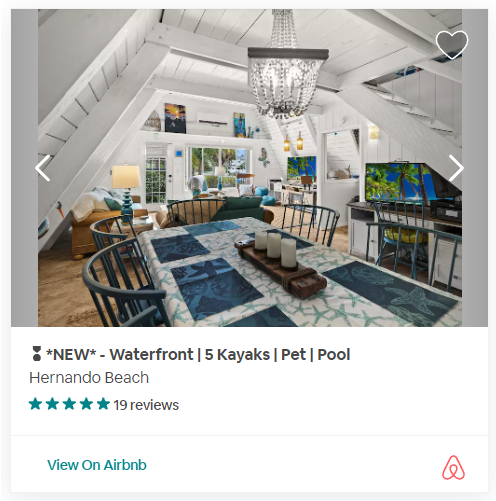The image size is (496, 501).
Task: Click the Hernando Beach location text
Action: 89,378
